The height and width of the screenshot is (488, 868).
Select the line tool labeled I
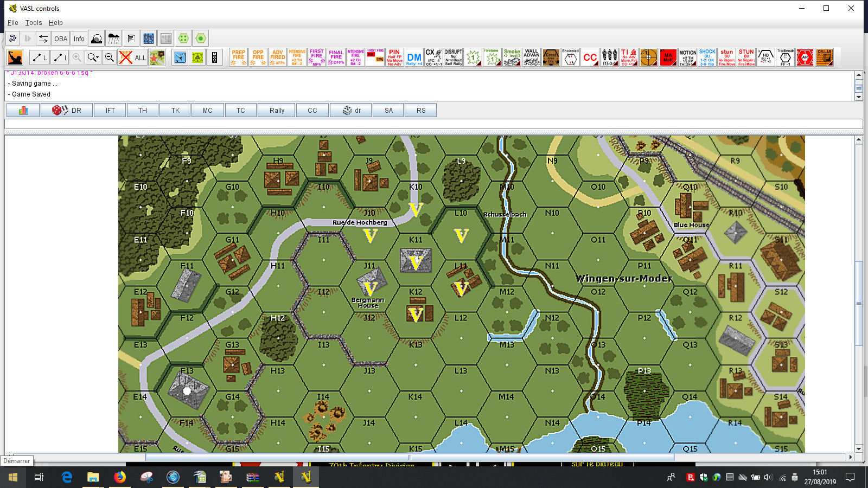[x=59, y=57]
